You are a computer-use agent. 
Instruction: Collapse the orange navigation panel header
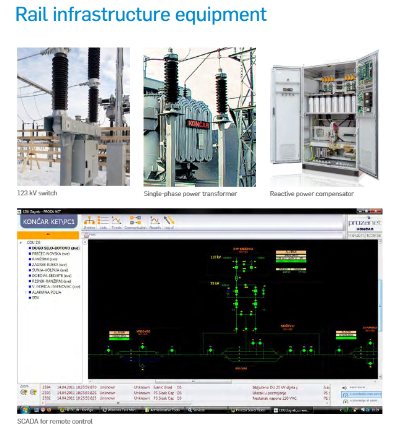48,235
